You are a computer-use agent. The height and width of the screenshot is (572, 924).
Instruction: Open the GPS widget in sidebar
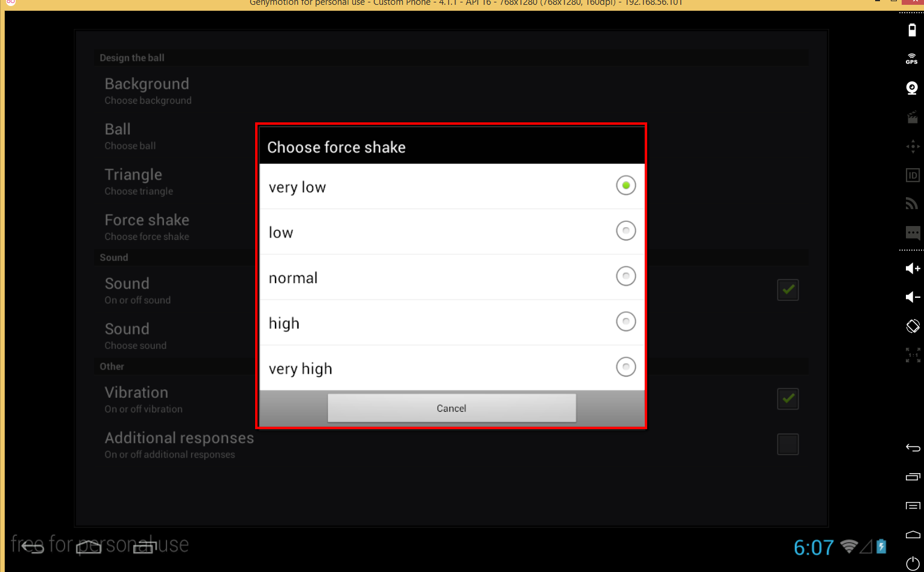912,58
